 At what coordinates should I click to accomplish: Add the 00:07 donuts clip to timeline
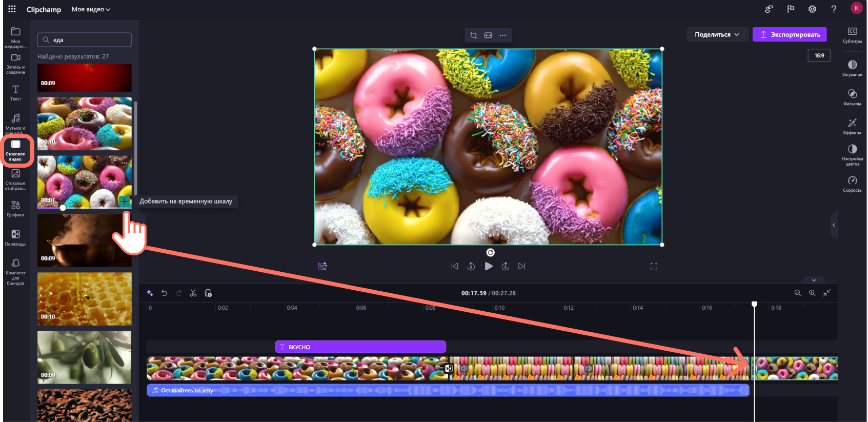coord(124,201)
